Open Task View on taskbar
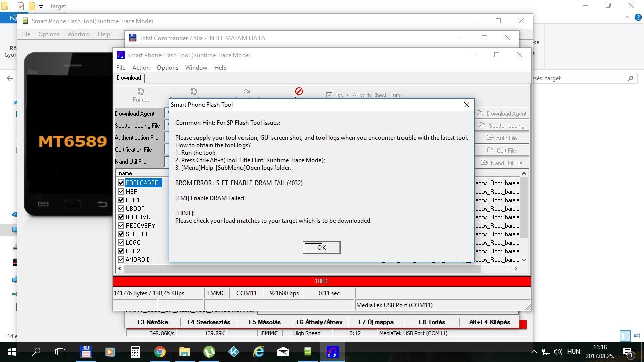The image size is (644, 362). (x=60, y=352)
